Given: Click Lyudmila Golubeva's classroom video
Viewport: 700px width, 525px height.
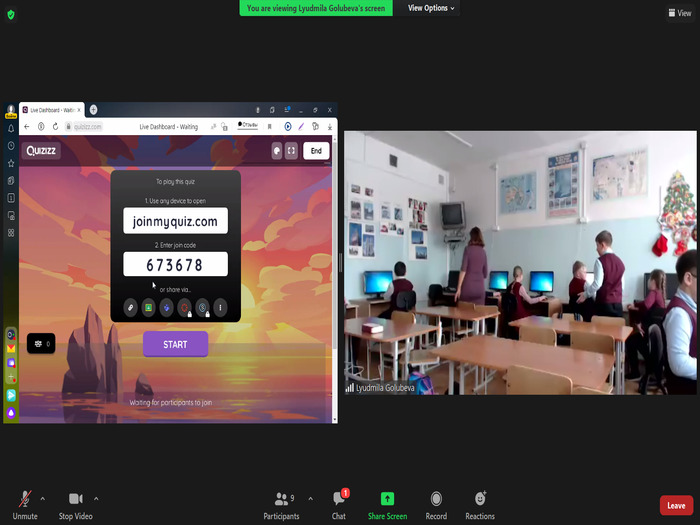Looking at the screenshot, I should (520, 262).
